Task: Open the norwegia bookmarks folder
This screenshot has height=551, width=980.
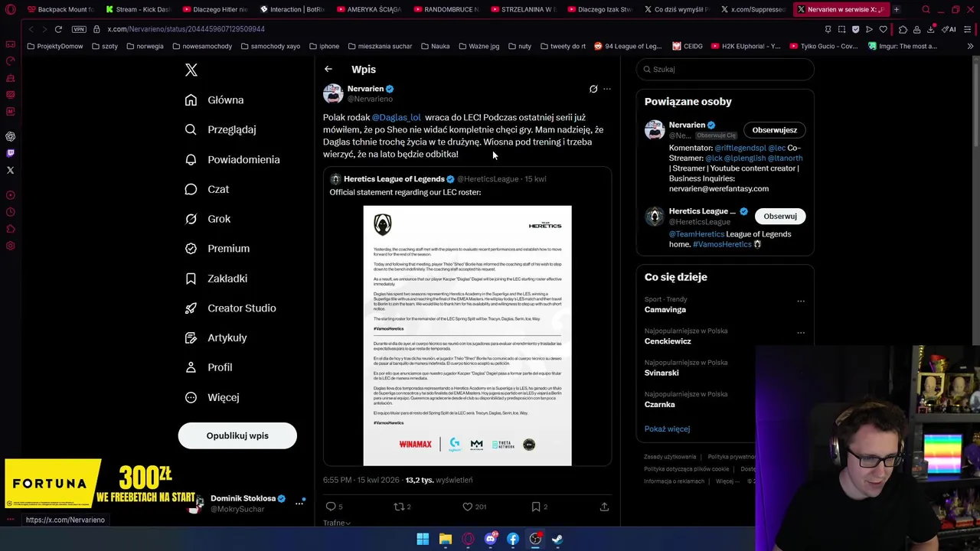Action: pos(145,46)
